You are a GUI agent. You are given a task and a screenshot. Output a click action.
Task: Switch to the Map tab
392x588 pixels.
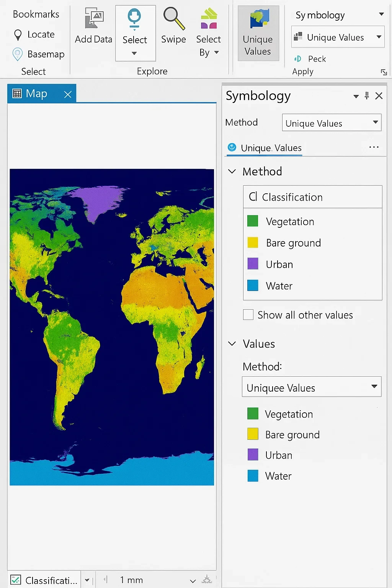[x=36, y=93]
